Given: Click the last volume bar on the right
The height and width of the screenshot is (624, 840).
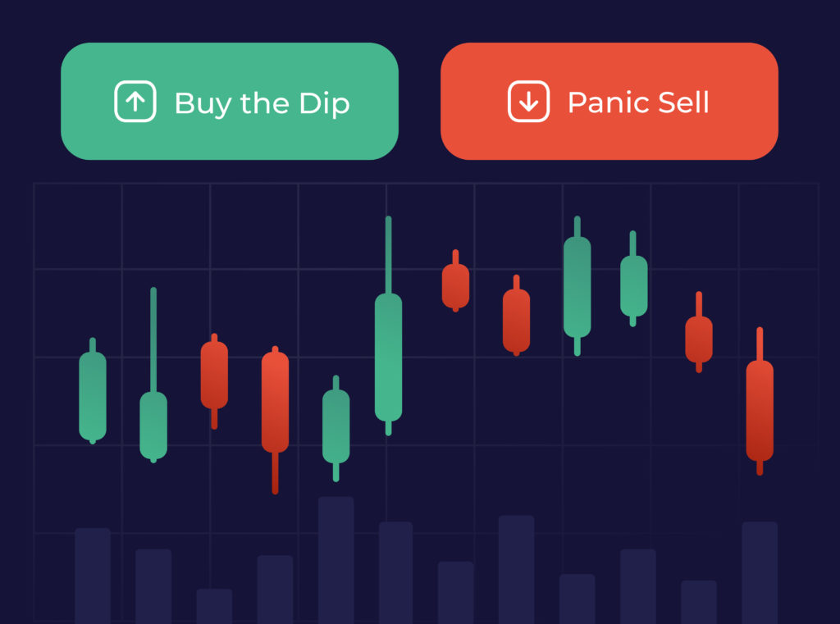Looking at the screenshot, I should (x=760, y=572).
